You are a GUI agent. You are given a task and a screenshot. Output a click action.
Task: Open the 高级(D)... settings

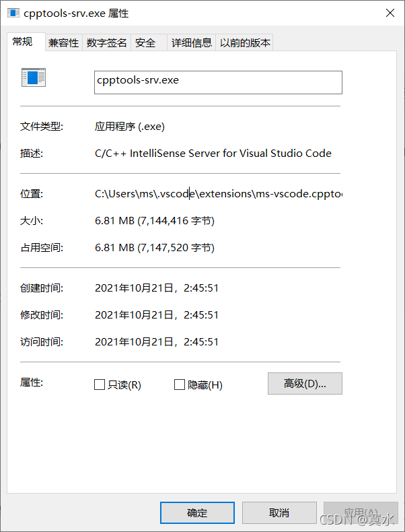[305, 383]
